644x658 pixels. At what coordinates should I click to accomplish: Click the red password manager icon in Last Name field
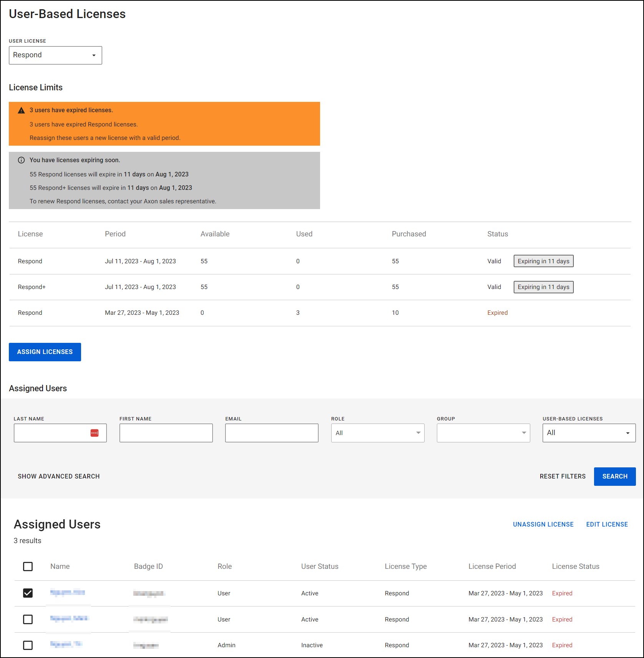pos(95,433)
